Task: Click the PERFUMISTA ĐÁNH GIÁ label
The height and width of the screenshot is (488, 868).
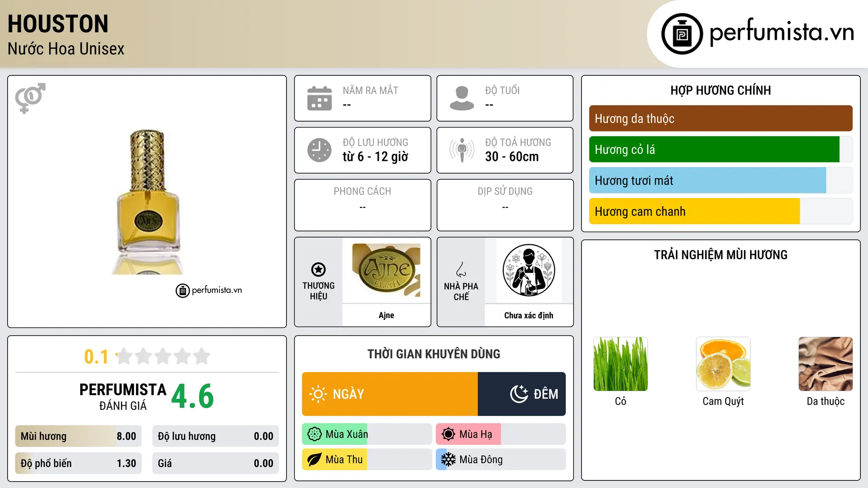Action: 123,396
